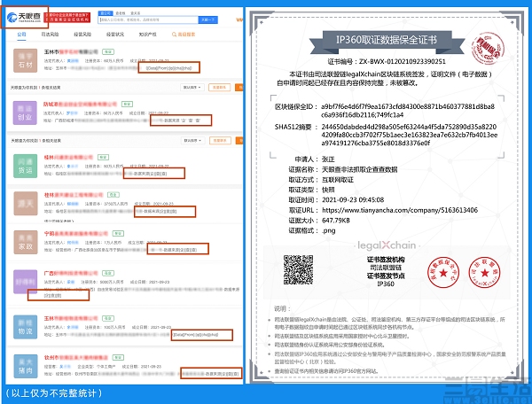Open 高级搜索 advanced search with magnifier icon
The image size is (532, 404).
tap(184, 35)
